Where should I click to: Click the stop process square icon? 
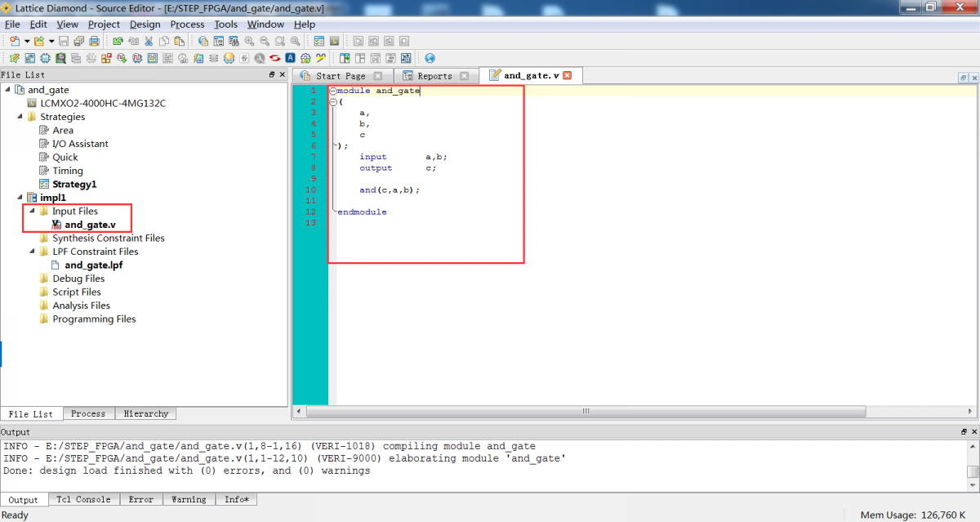404,41
